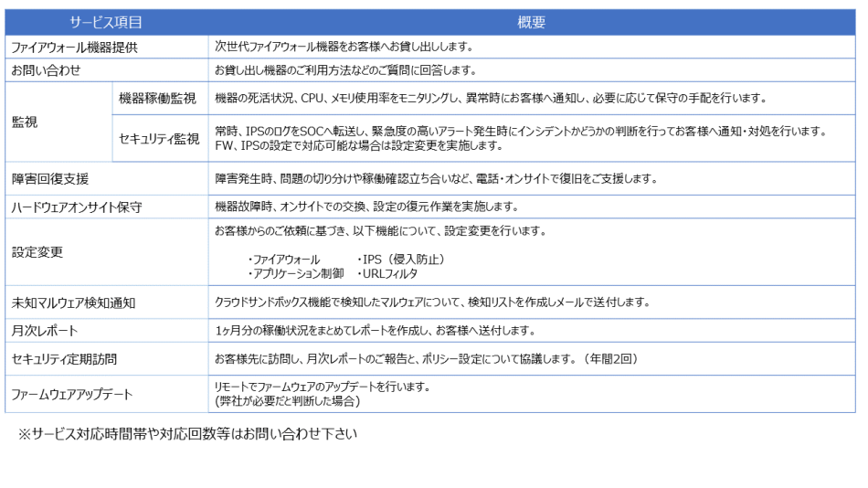Click the line お客様からのご依頼に基づき
Image resolution: width=868 pixels, height=488 pixels.
[380, 230]
